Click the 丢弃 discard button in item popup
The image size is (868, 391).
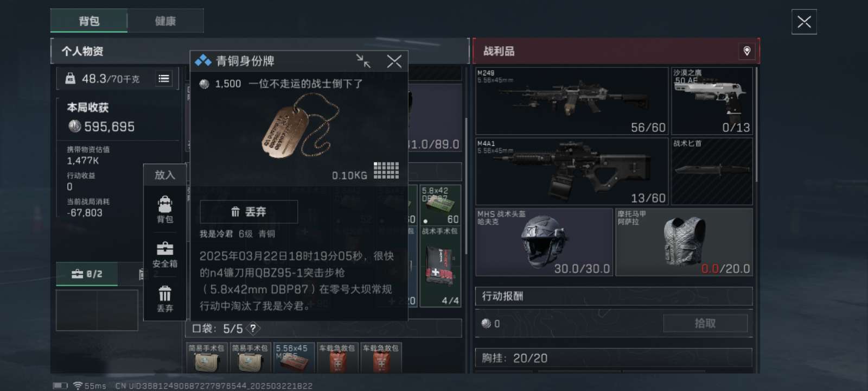(249, 212)
